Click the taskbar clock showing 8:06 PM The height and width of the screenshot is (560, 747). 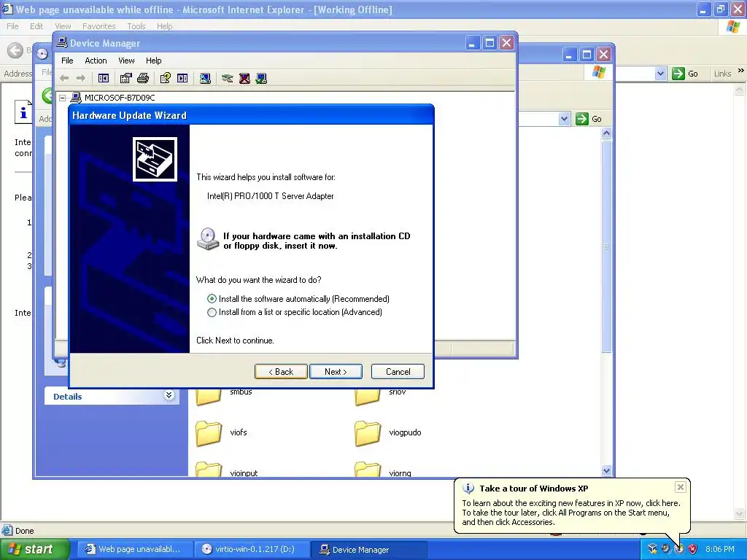tap(720, 549)
